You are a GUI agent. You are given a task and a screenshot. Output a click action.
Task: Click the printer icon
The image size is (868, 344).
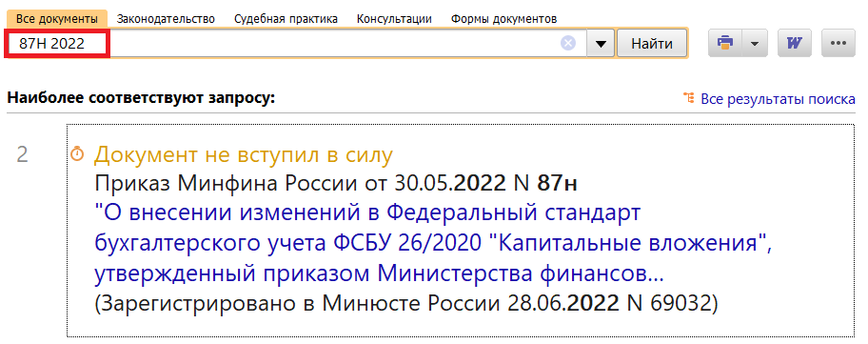725,43
